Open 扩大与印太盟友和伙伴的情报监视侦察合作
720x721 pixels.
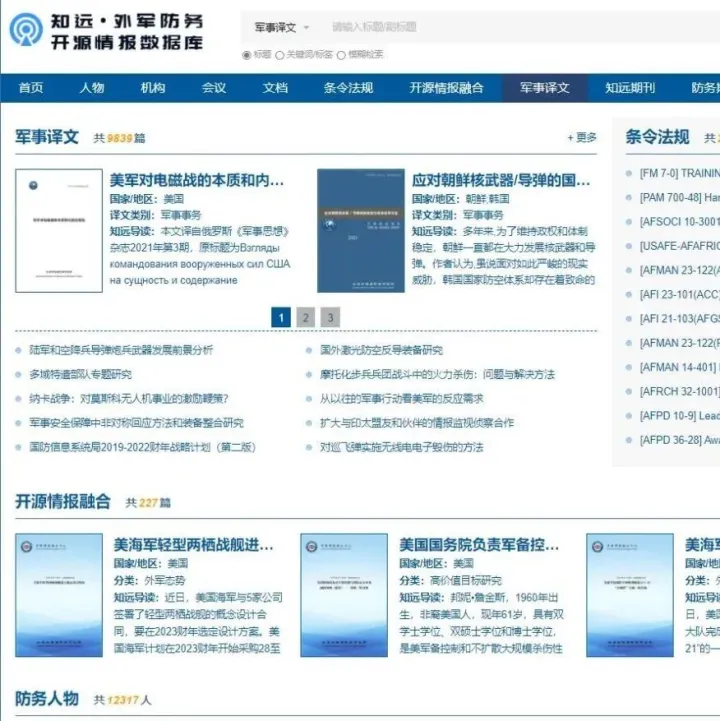tap(417, 423)
